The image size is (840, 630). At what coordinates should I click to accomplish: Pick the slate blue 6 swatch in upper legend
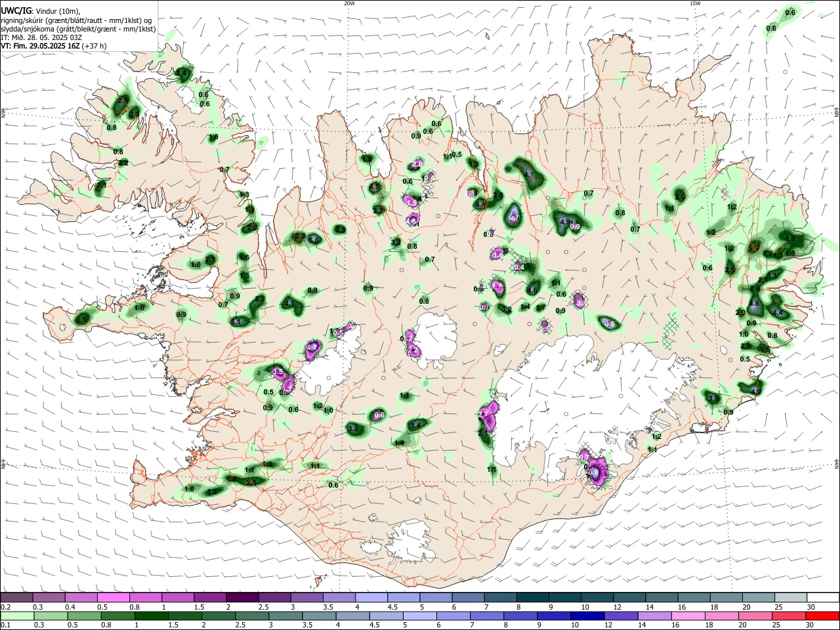pyautogui.click(x=468, y=597)
